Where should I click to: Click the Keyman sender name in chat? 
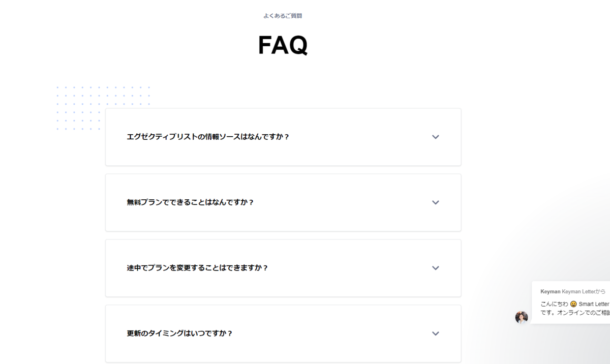click(550, 292)
